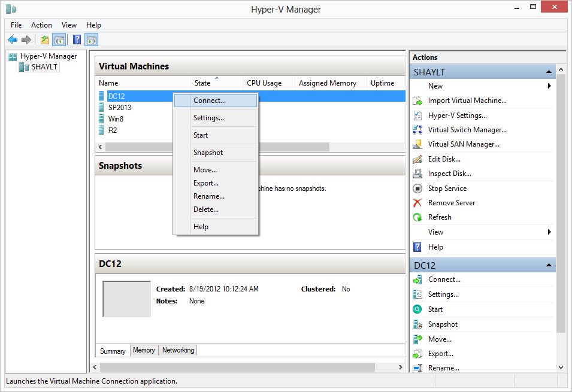Click the Import Virtual Machine icon

tap(417, 101)
